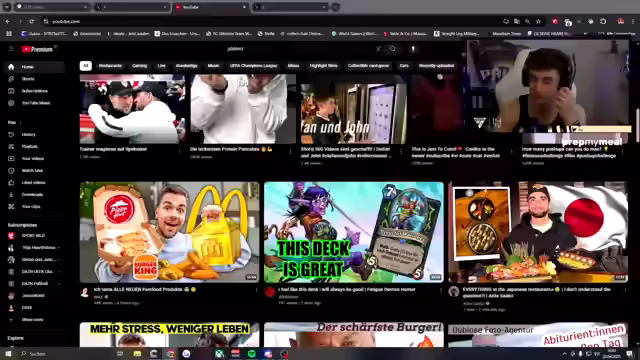
Task: Open the Fastfood Produkte video title
Action: click(x=145, y=289)
